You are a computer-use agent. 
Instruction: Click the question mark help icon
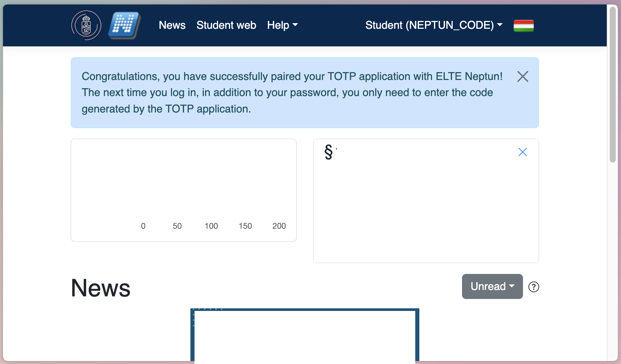pos(533,287)
